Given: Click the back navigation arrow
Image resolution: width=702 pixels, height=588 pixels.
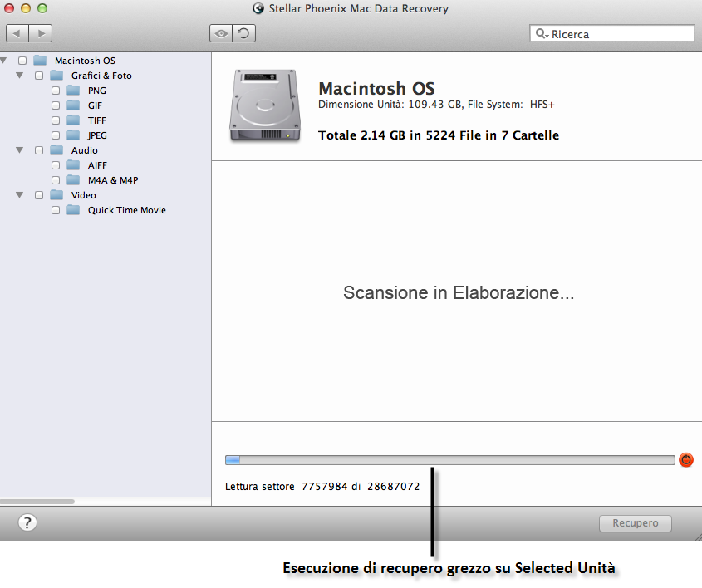Looking at the screenshot, I should coord(17,33).
